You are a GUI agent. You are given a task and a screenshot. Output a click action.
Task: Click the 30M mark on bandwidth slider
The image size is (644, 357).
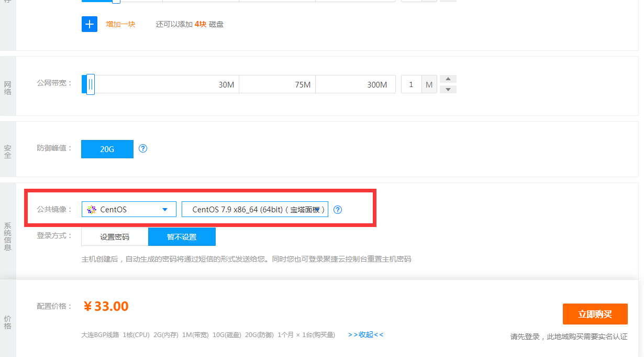click(226, 84)
